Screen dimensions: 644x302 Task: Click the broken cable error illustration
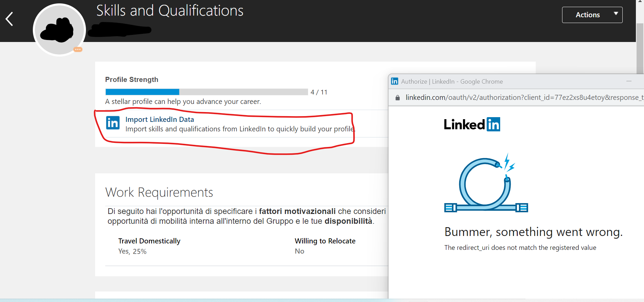[x=486, y=183]
